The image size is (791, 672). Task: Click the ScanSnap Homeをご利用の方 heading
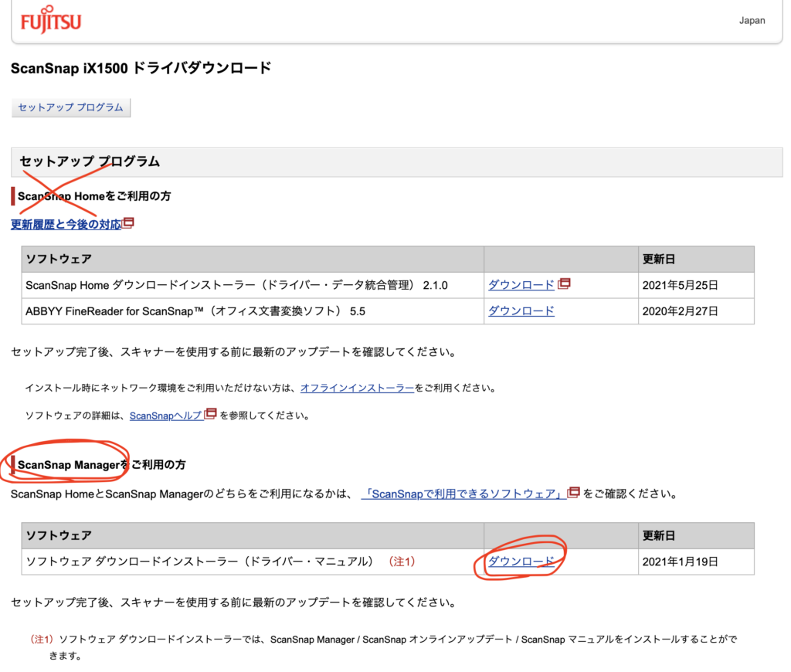click(x=94, y=196)
